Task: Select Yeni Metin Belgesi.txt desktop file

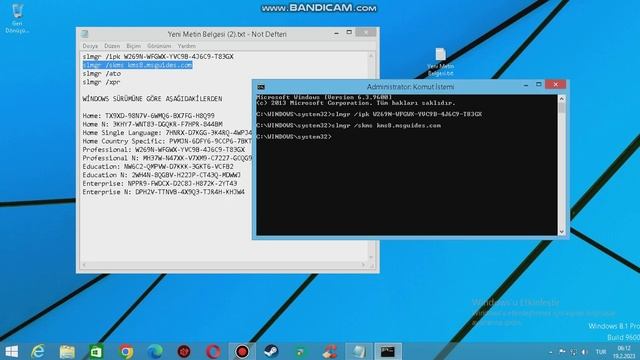Action: (x=440, y=62)
